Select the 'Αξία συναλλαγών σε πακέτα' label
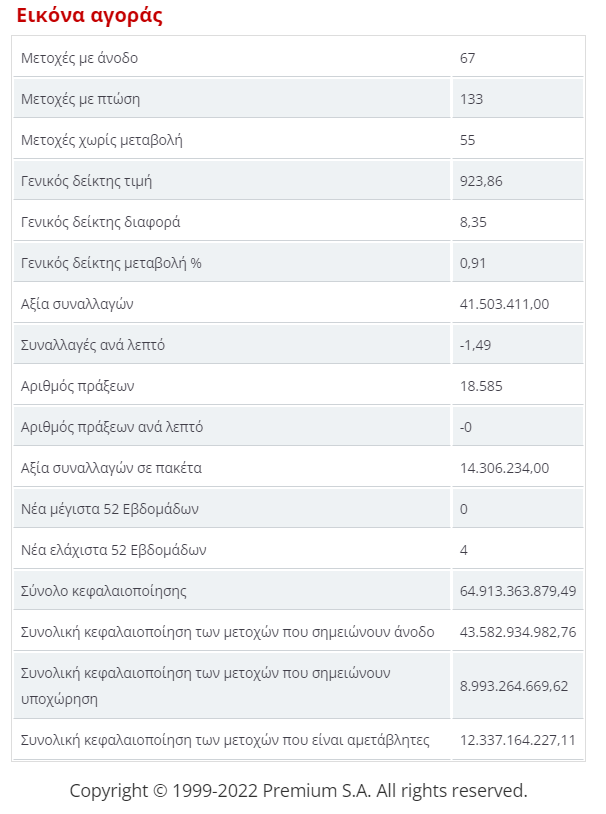Screen dimensions: 606x814 click(x=111, y=468)
